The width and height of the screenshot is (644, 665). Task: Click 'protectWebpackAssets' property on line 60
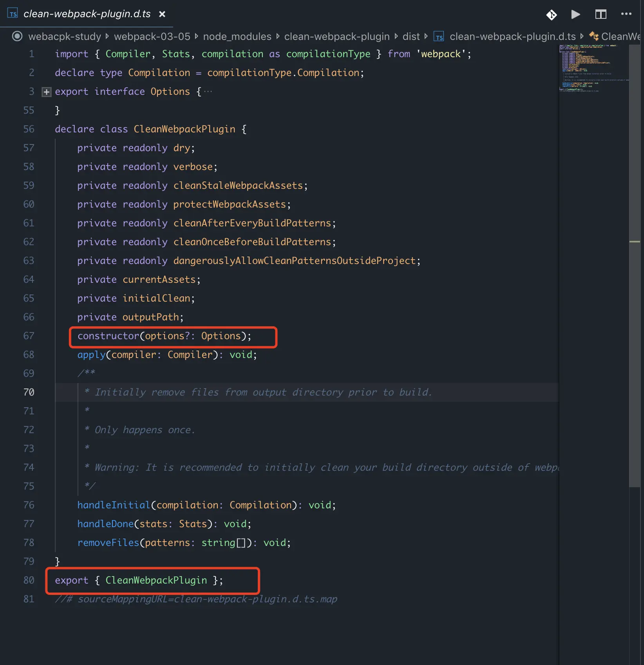pos(230,204)
